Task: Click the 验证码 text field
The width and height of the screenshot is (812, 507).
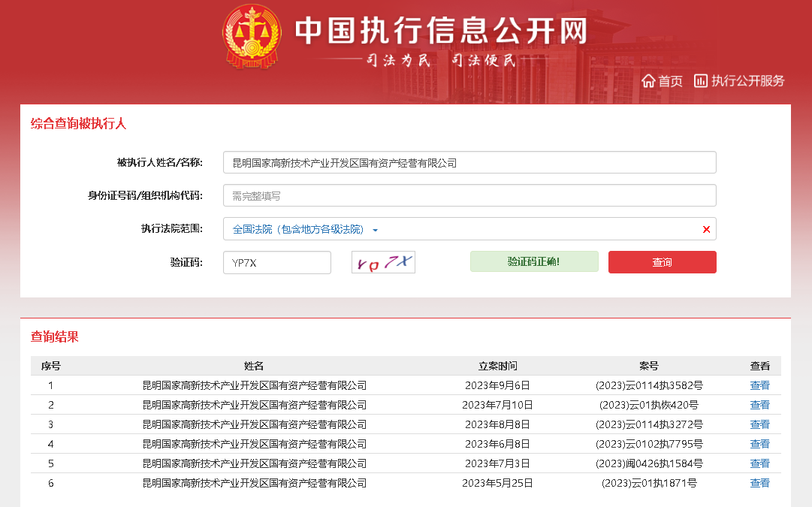Action: pos(276,262)
